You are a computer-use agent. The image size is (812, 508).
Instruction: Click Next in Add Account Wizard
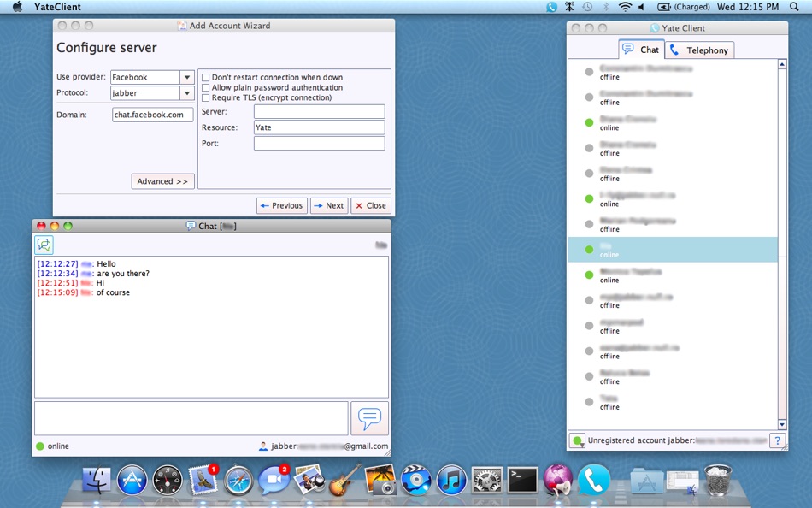coord(329,205)
